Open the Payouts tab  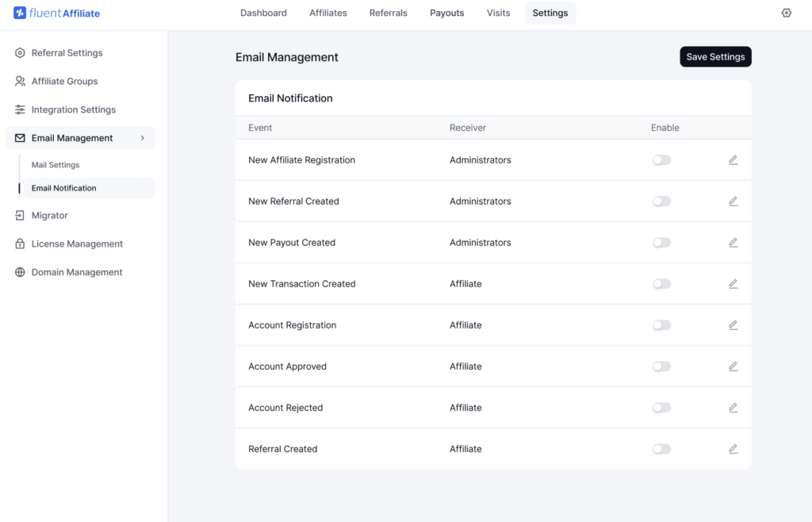tap(447, 13)
